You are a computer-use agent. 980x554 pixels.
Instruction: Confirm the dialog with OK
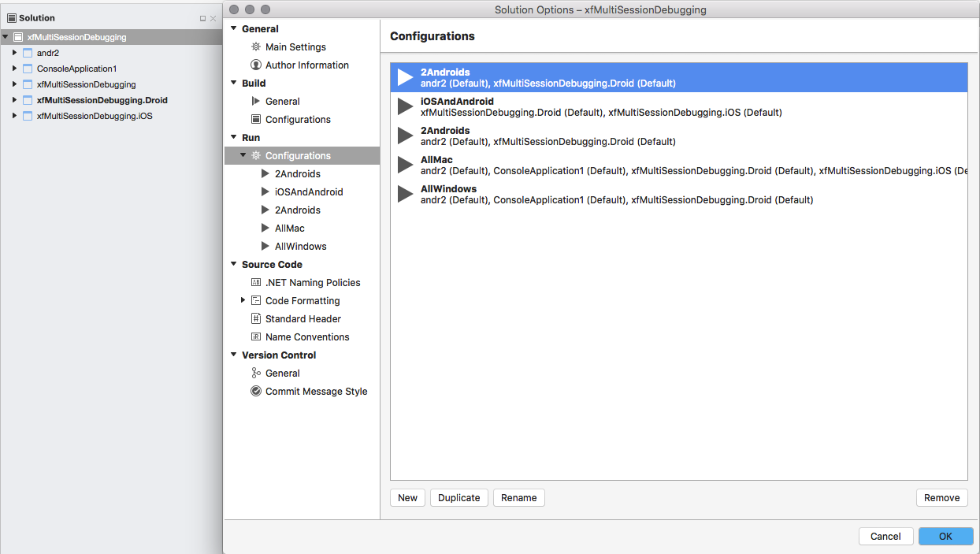[x=945, y=537]
